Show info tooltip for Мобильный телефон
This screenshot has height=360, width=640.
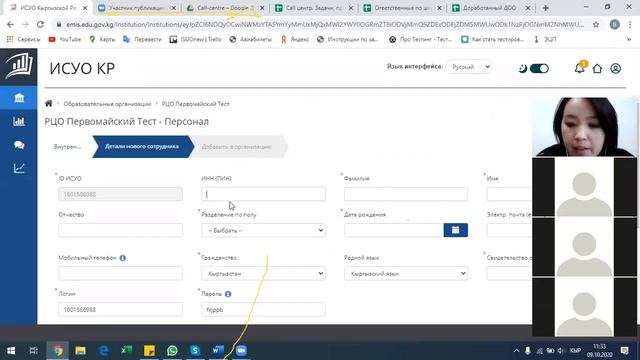[122, 258]
